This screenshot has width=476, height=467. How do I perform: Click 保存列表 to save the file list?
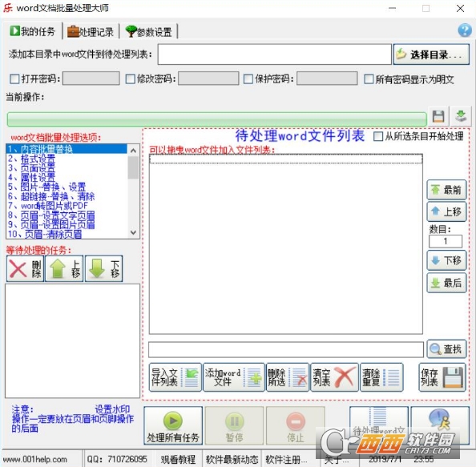point(442,377)
